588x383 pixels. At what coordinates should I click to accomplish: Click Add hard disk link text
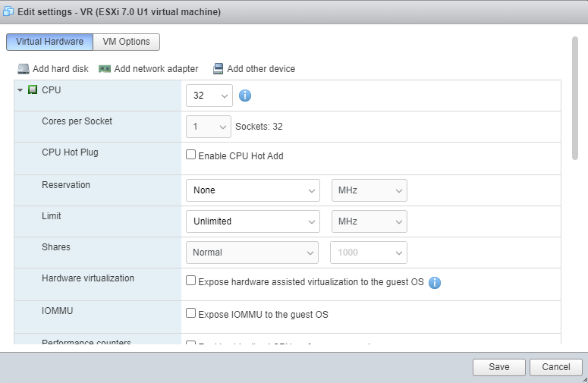pos(61,69)
